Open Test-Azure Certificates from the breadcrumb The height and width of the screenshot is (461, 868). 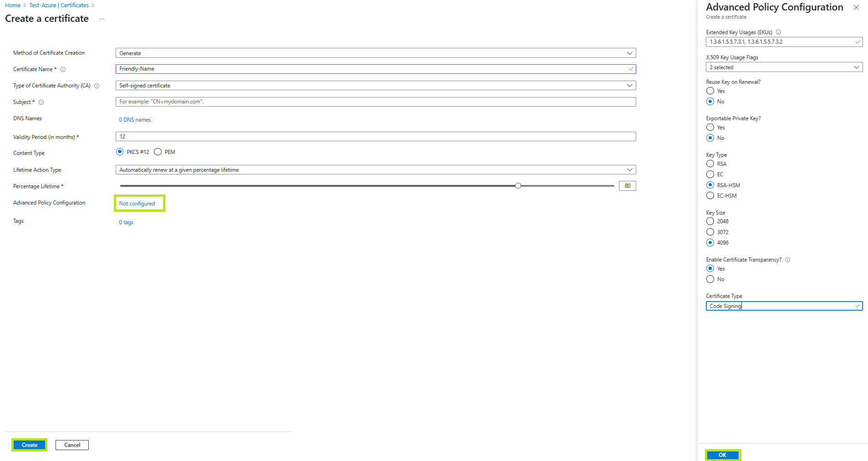(59, 5)
